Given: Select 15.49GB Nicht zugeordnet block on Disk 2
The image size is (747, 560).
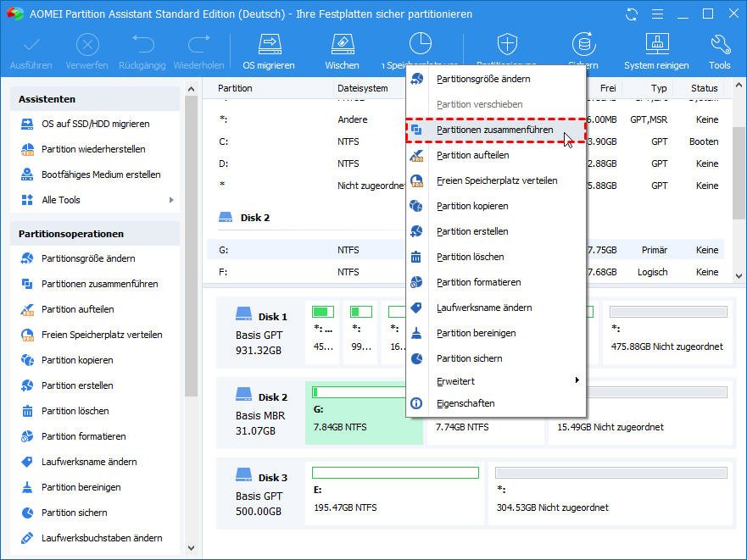Looking at the screenshot, I should coord(640,413).
